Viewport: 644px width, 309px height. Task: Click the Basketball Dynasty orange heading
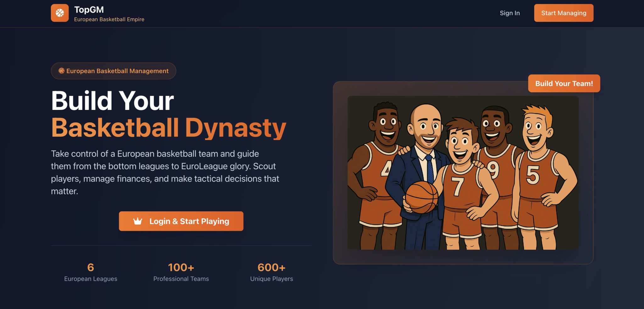[169, 128]
